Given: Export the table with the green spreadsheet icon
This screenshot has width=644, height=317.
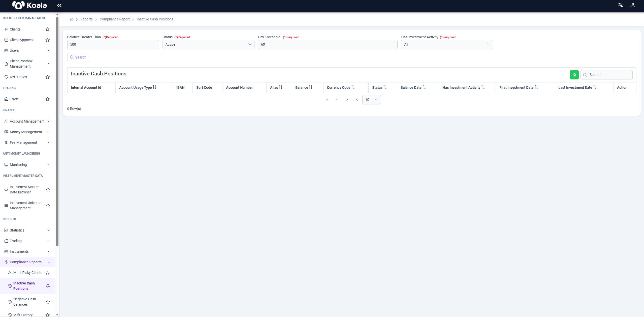Looking at the screenshot, I should click(x=574, y=75).
